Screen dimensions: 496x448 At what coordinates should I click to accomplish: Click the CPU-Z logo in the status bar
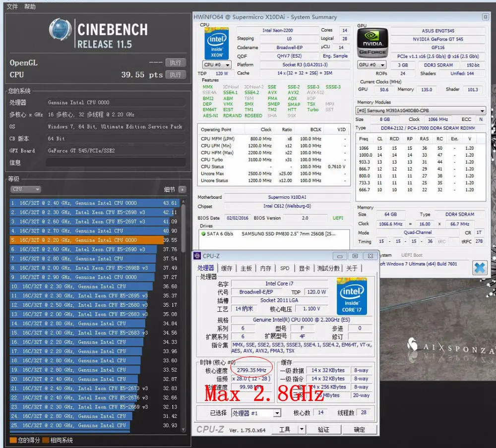point(210,429)
